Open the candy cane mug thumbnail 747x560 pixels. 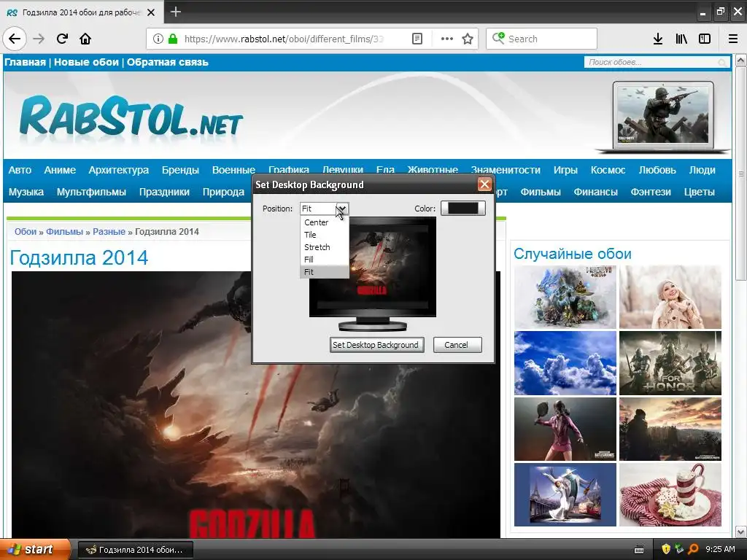tap(670, 495)
